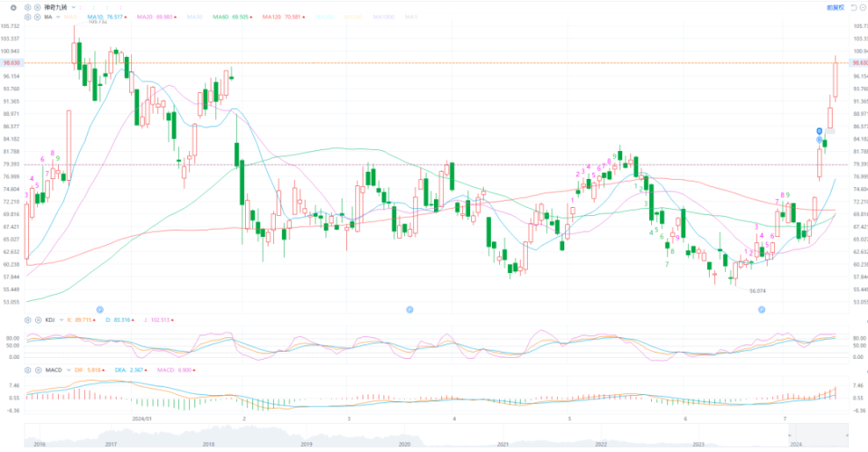Viewport: 868px width, 452px height.
Task: Open settings gear for the MA indicator
Action: pyautogui.click(x=28, y=17)
